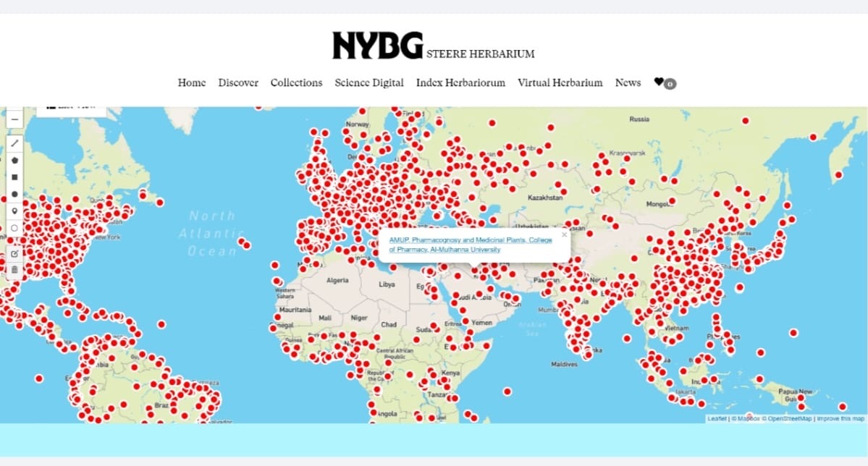Image resolution: width=868 pixels, height=466 pixels.
Task: Click the delete layers trash icon
Action: pos(14,270)
